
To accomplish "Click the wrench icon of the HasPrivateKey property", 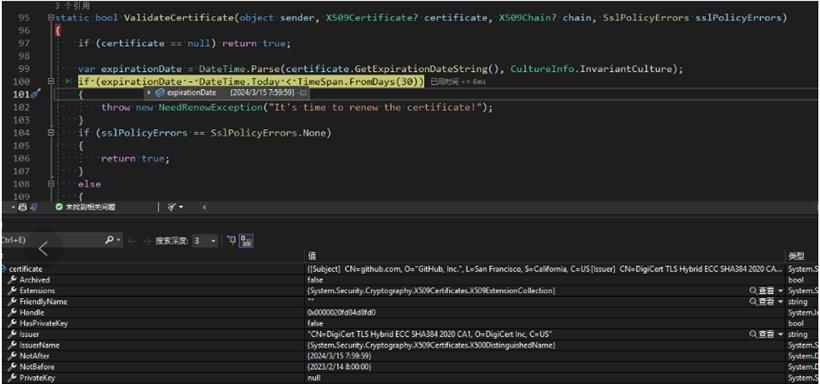I will click(13, 323).
